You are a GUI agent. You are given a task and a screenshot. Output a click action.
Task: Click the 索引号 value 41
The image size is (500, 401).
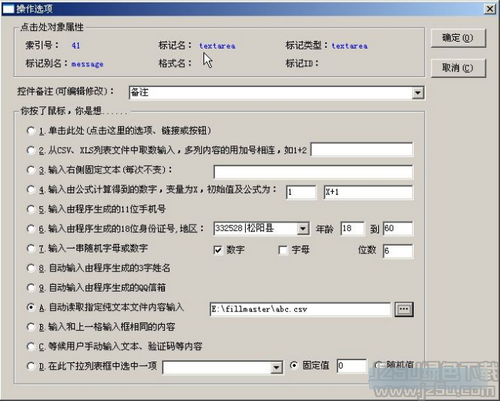76,45
